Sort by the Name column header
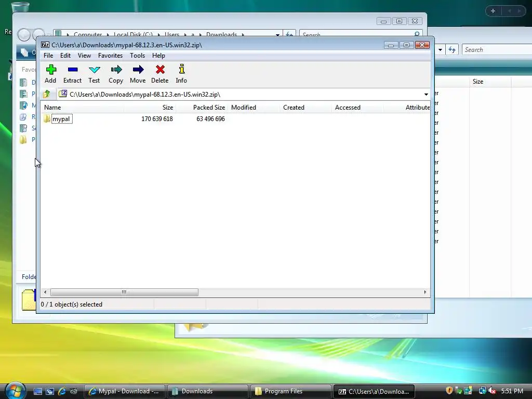The width and height of the screenshot is (532, 399). 83,107
